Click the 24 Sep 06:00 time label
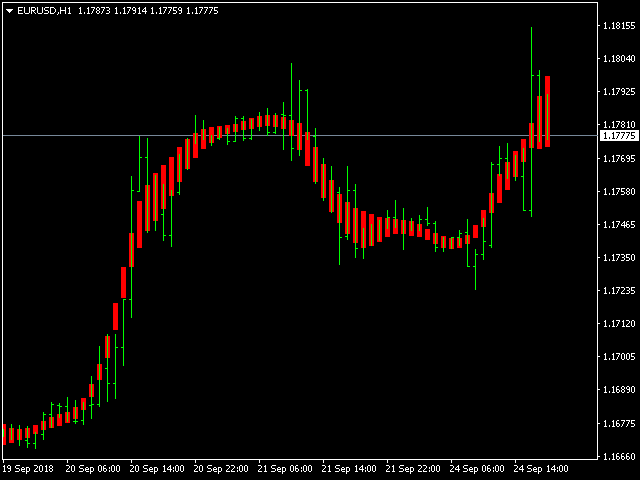 [x=477, y=469]
